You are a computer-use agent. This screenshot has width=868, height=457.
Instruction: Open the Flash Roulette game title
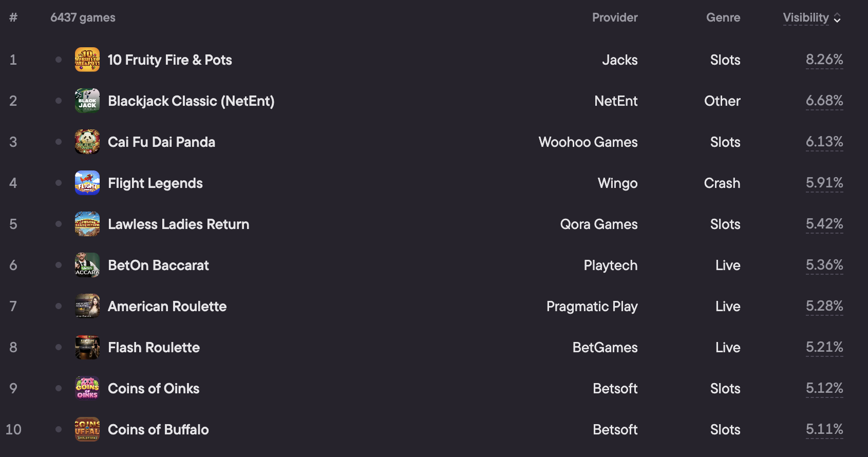(x=154, y=348)
